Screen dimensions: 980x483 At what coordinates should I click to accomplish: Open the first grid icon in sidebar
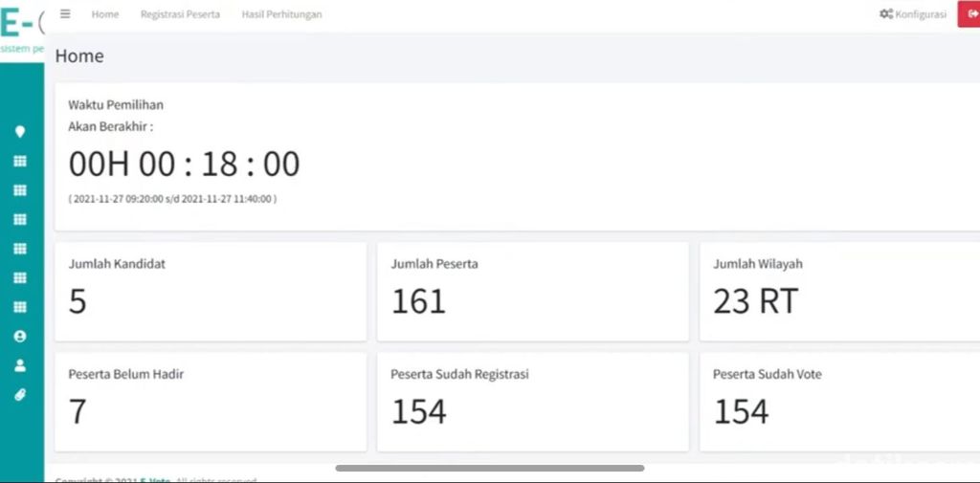20,162
